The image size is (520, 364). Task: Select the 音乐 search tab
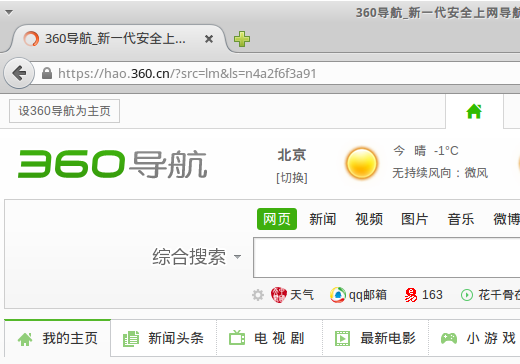click(461, 219)
